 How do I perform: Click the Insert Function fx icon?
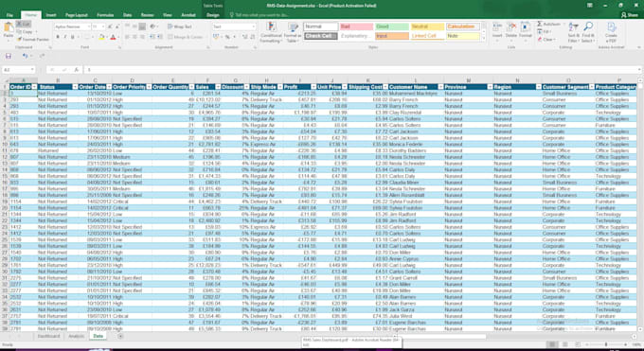point(77,70)
